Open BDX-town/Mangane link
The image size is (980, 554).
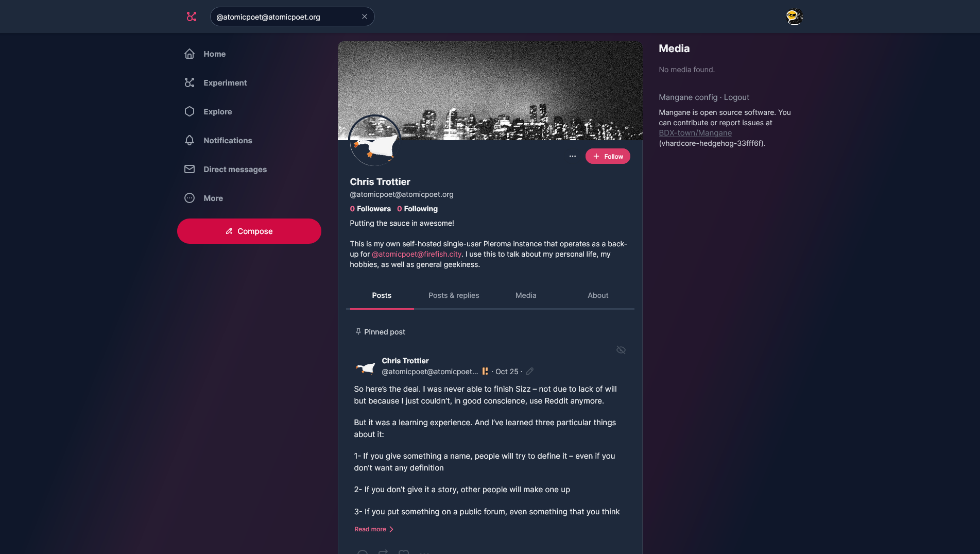click(x=695, y=133)
